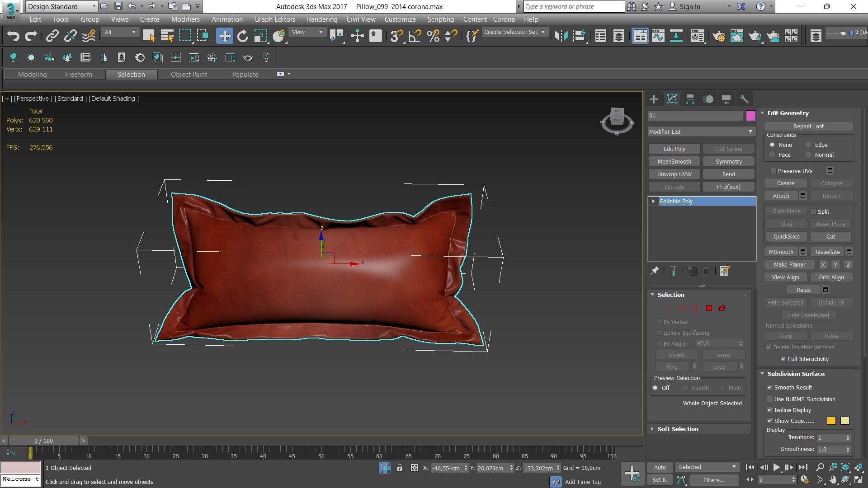Toggle Show Cage checkbox

(x=770, y=421)
